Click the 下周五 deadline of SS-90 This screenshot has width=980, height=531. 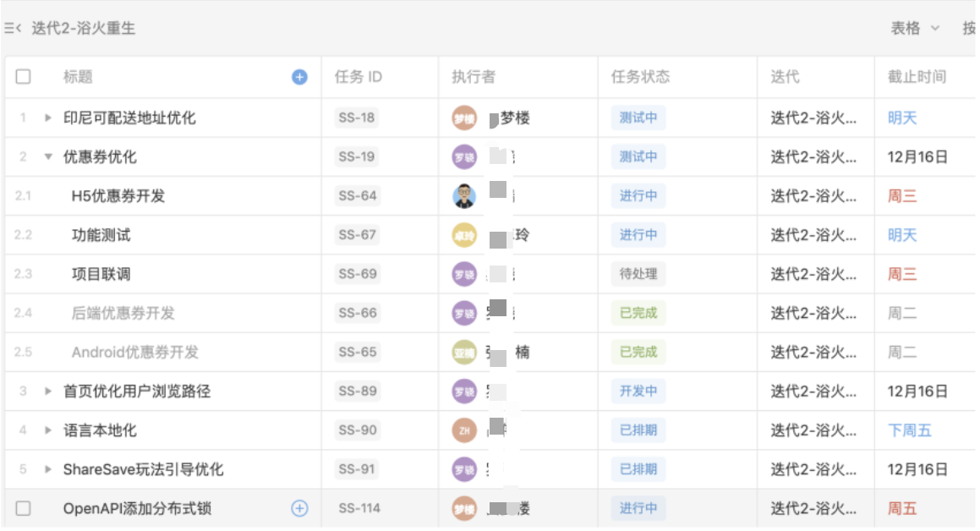909,430
